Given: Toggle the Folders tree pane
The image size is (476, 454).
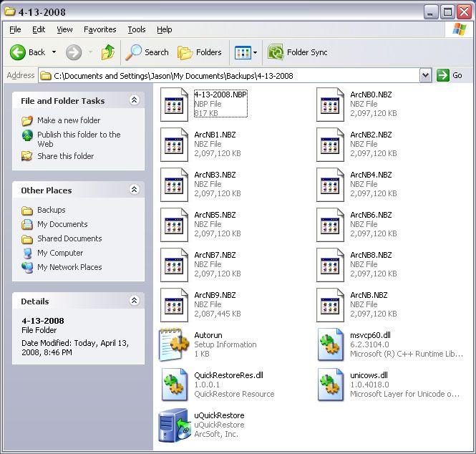Looking at the screenshot, I should point(200,52).
